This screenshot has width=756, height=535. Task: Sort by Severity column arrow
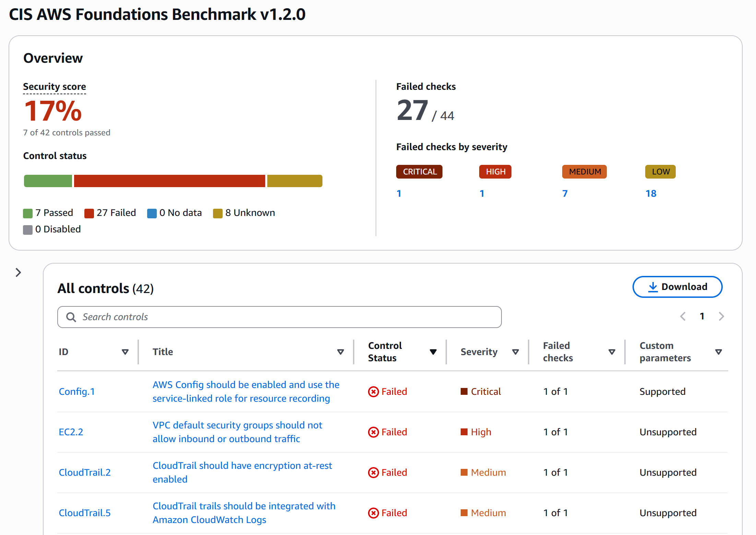[515, 352]
